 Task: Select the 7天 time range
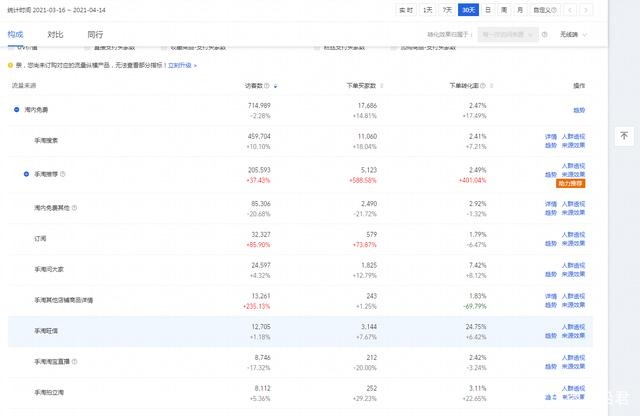(x=447, y=10)
